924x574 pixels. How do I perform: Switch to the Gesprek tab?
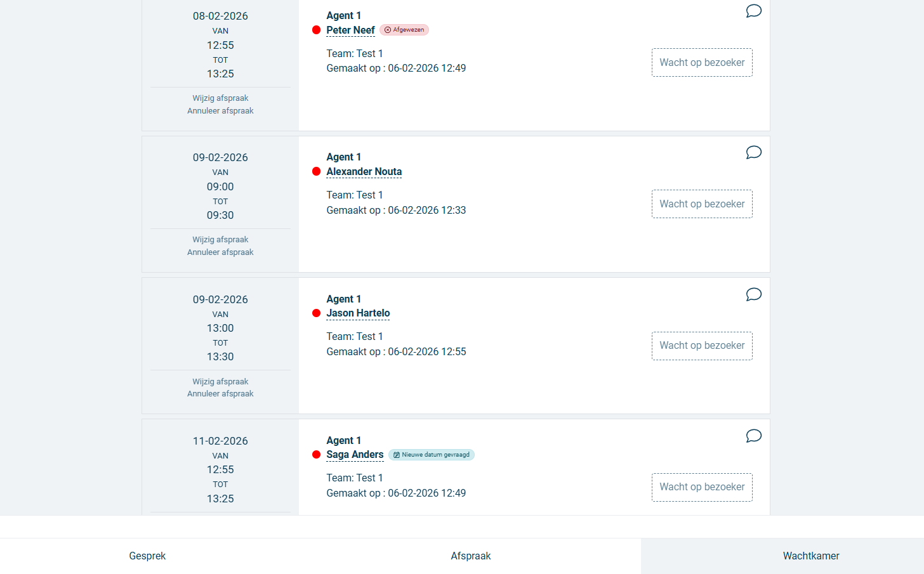pyautogui.click(x=147, y=556)
